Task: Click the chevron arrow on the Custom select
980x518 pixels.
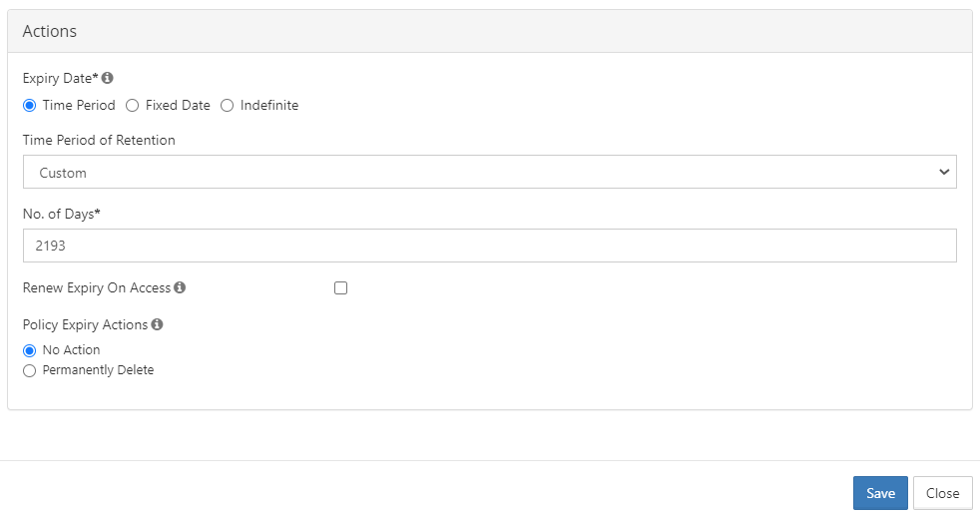Action: (944, 172)
